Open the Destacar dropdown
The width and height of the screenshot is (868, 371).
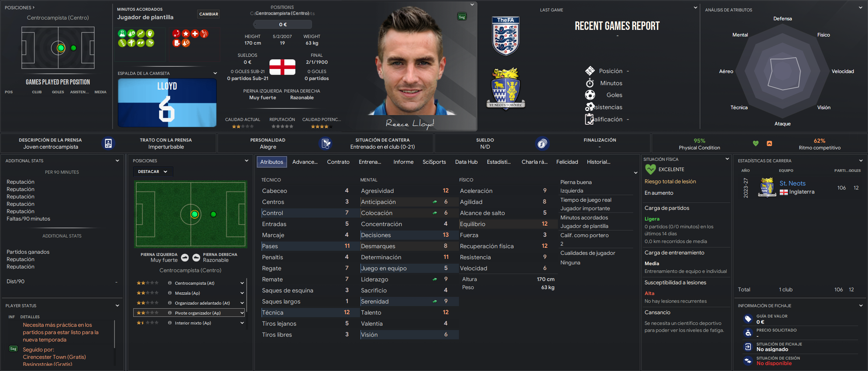[153, 171]
